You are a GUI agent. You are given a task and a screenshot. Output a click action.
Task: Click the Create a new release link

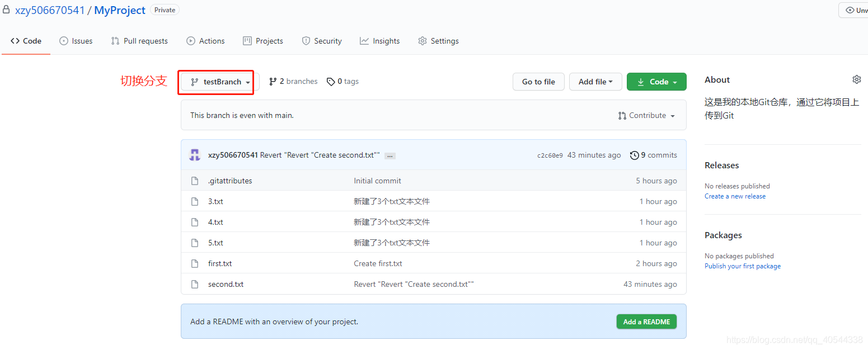[x=735, y=196]
